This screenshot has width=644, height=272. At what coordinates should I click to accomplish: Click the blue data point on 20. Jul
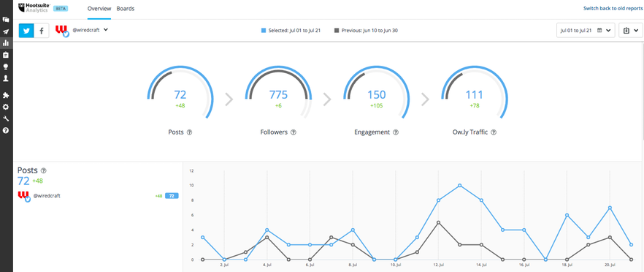(x=610, y=208)
